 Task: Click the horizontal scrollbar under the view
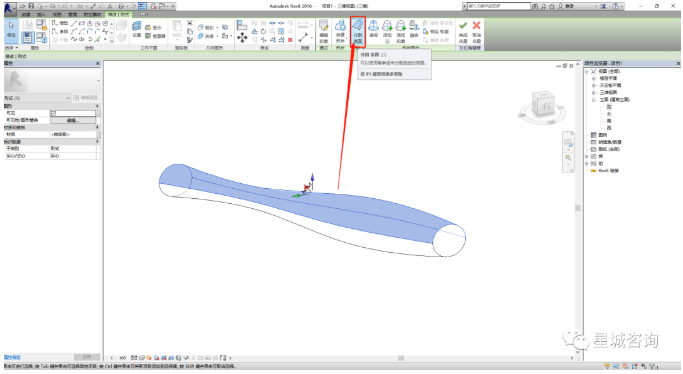(x=401, y=358)
